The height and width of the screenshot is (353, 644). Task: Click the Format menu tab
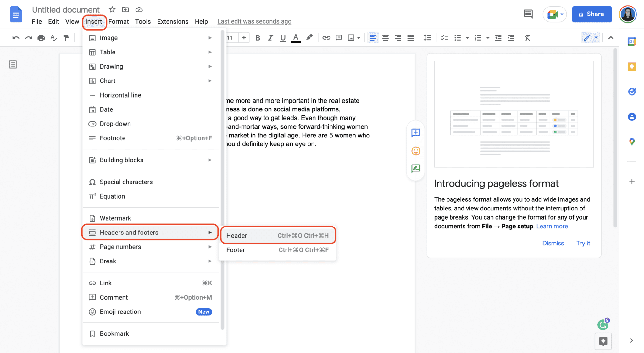pos(119,20)
